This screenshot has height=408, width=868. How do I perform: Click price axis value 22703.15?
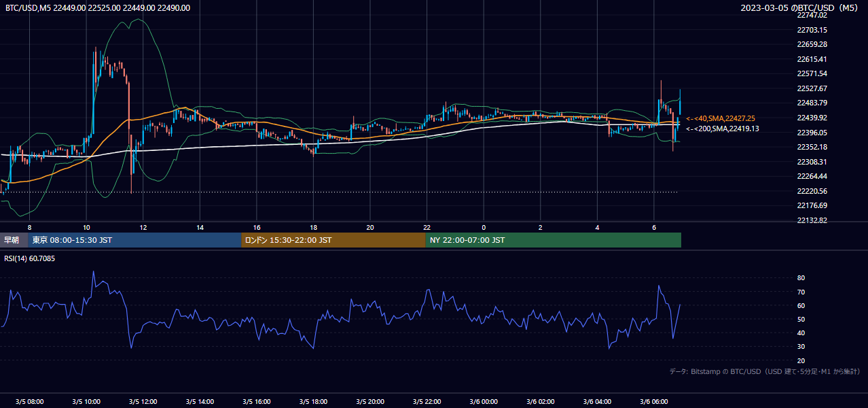812,30
